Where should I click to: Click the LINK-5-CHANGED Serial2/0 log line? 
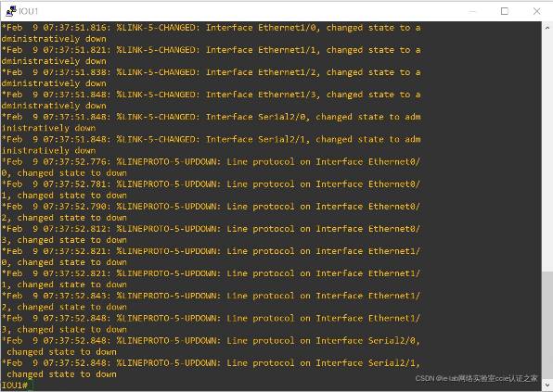tap(211, 122)
